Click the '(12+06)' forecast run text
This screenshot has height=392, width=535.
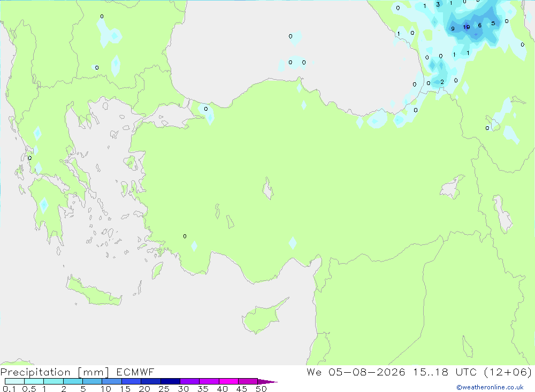click(508, 372)
